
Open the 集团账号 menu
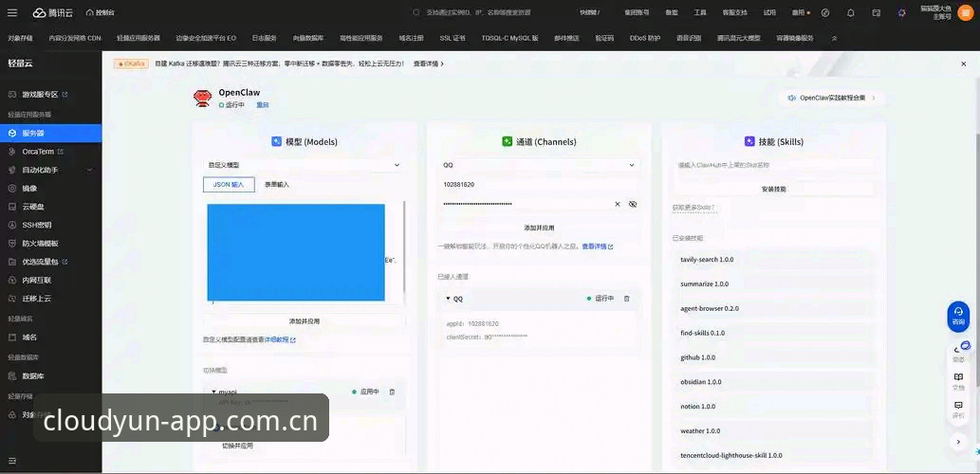(637, 12)
